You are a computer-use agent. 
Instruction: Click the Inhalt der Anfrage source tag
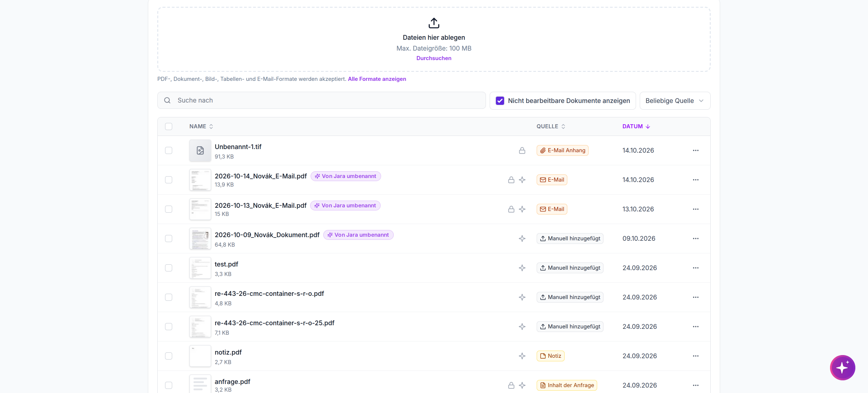[x=567, y=385]
